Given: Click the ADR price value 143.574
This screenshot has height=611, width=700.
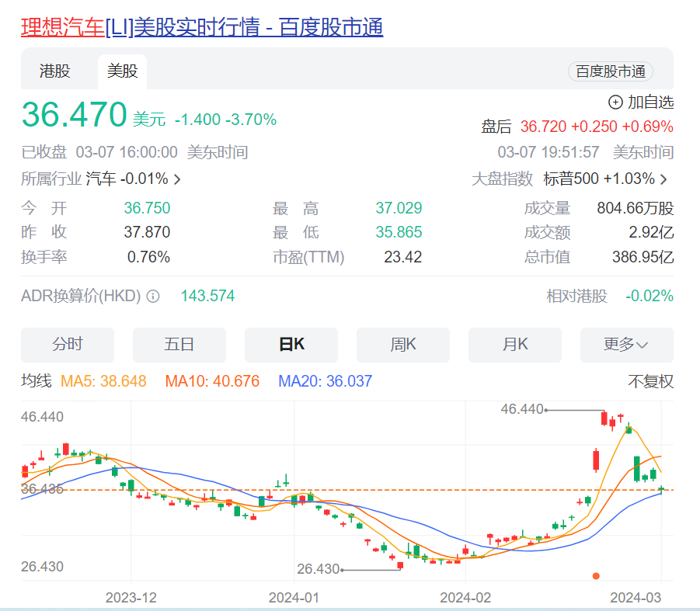Looking at the screenshot, I should (207, 296).
